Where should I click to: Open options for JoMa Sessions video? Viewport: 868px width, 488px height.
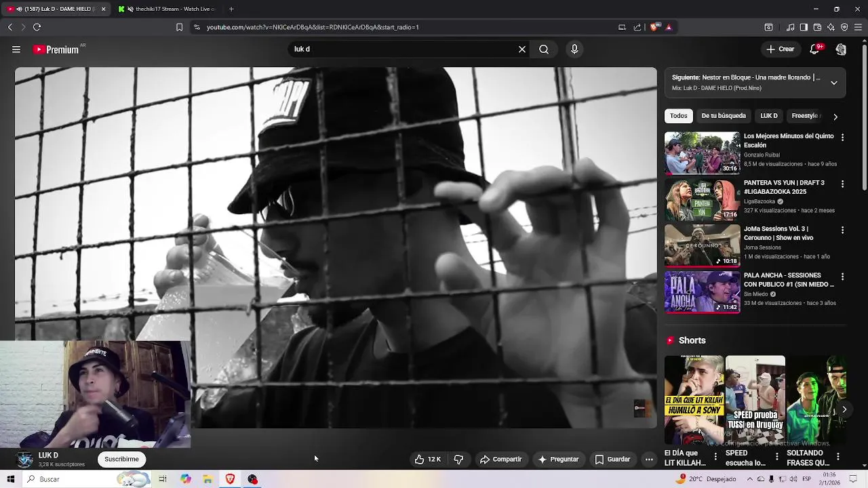coord(842,230)
